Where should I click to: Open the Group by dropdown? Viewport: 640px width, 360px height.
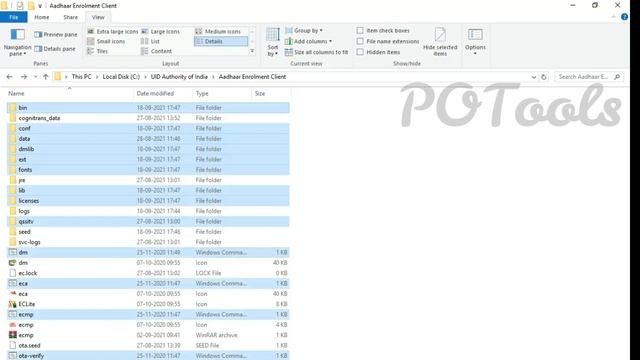click(304, 31)
